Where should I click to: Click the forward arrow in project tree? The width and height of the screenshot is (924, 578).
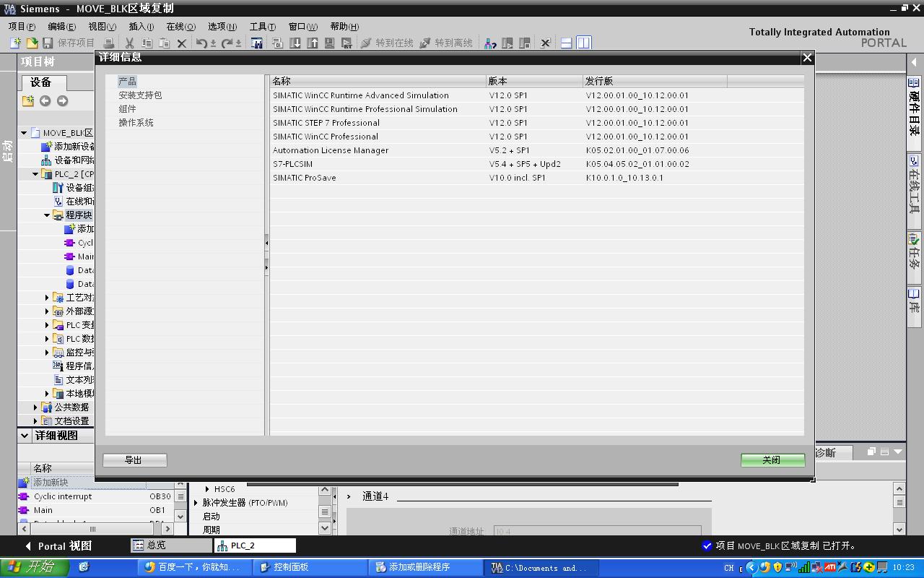click(x=62, y=100)
